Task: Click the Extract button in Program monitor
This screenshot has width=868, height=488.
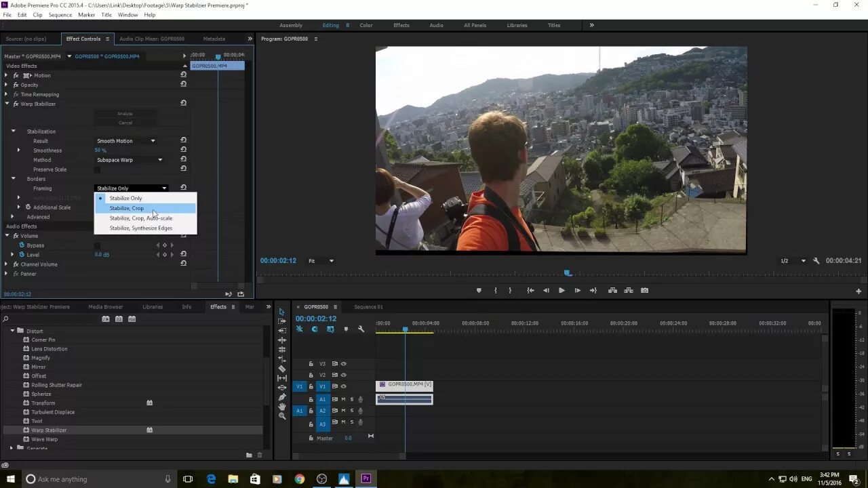Action: (x=629, y=290)
